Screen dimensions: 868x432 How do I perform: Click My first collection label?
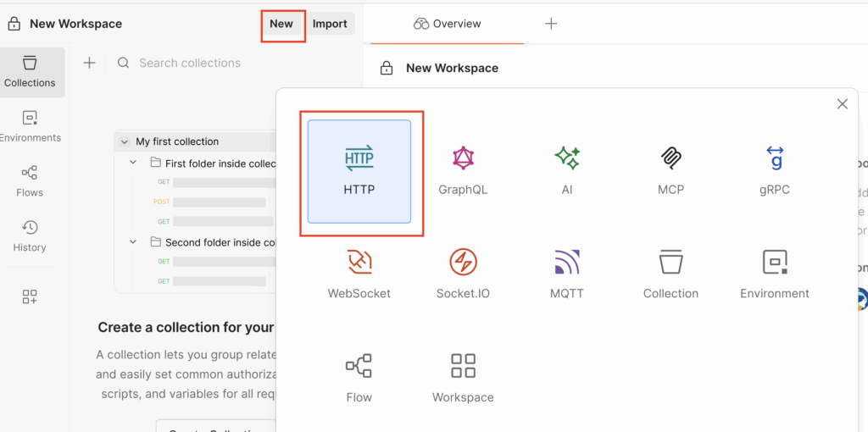[177, 141]
